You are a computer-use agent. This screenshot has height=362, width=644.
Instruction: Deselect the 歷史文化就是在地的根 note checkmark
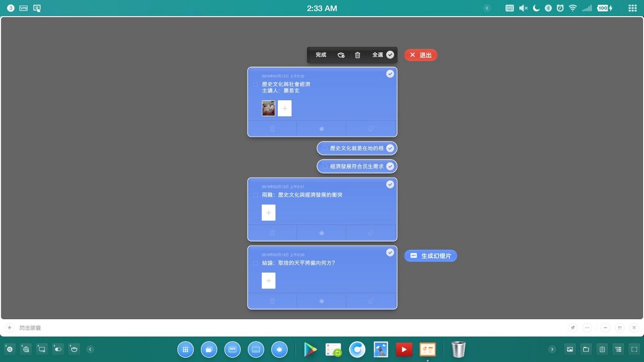tap(390, 148)
